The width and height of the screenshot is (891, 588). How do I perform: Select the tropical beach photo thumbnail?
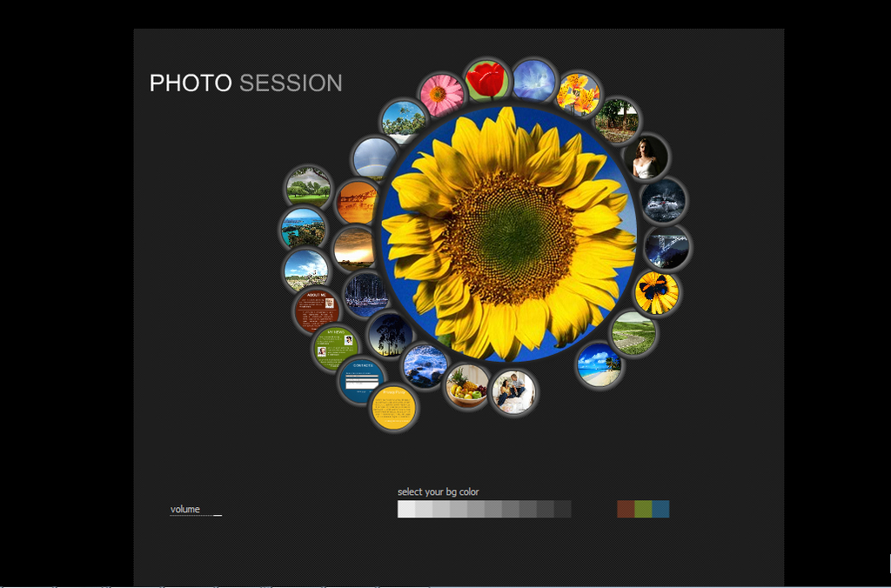point(599,364)
